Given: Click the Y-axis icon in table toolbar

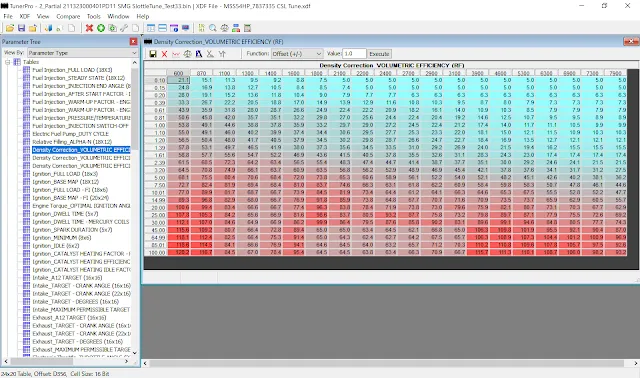Looking at the screenshot, I should pos(222,54).
